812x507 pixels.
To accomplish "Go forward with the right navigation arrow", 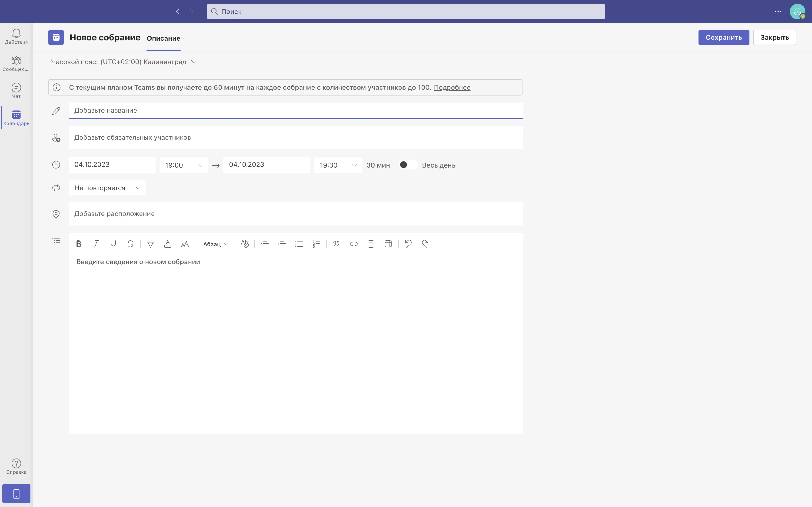I will pyautogui.click(x=192, y=11).
